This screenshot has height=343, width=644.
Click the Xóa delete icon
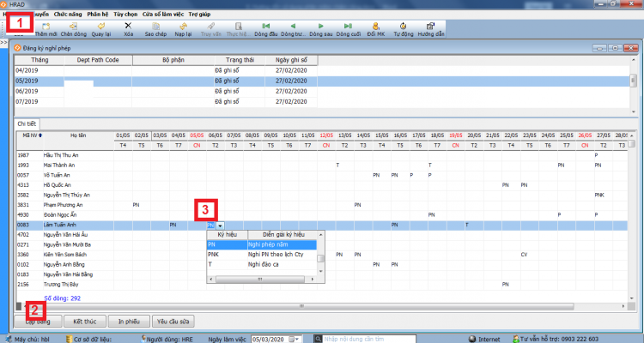pyautogui.click(x=128, y=26)
